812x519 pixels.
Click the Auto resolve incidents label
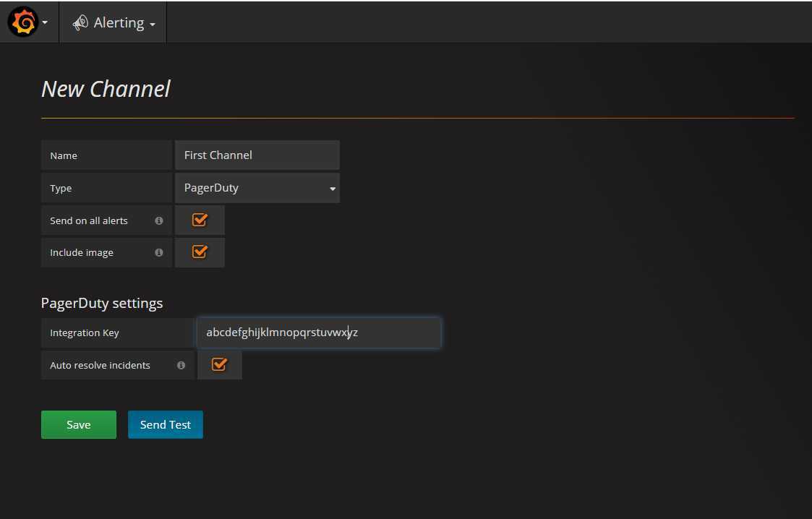[100, 365]
